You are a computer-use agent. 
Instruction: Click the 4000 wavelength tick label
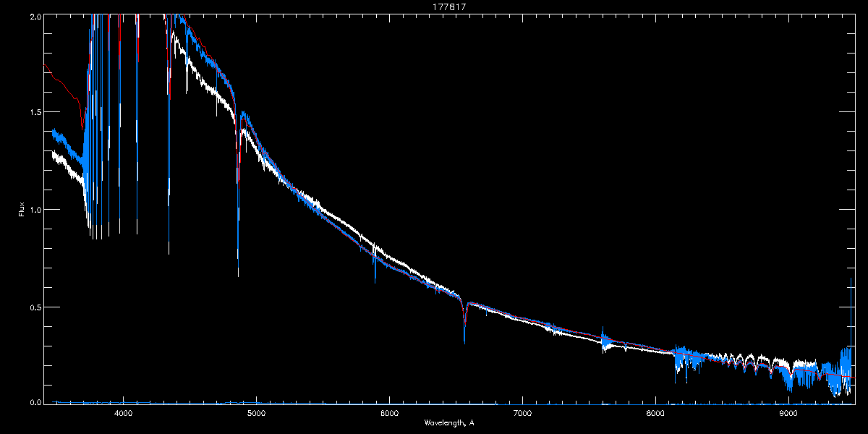[x=123, y=413]
